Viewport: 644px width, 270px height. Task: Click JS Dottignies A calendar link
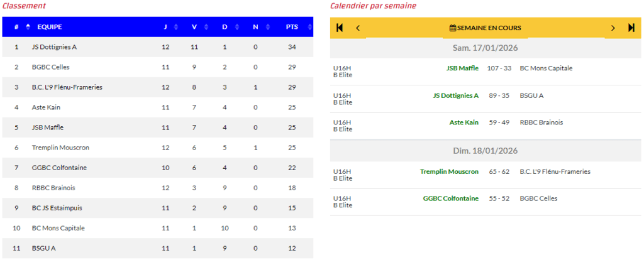455,95
